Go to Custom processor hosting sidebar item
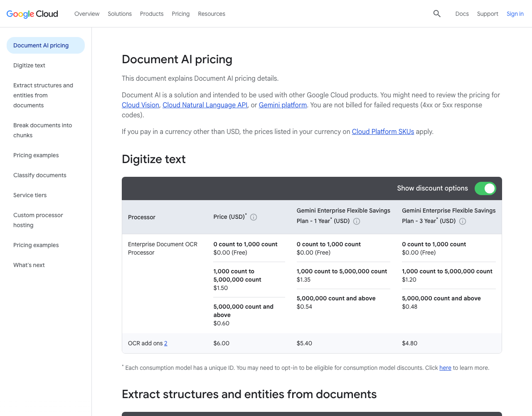Image resolution: width=532 pixels, height=416 pixels. click(38, 220)
